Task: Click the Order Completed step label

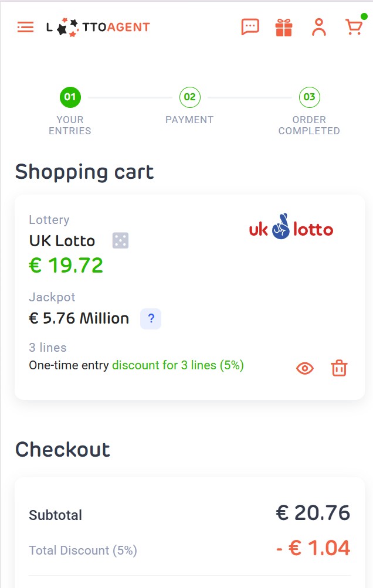Action: tap(309, 125)
